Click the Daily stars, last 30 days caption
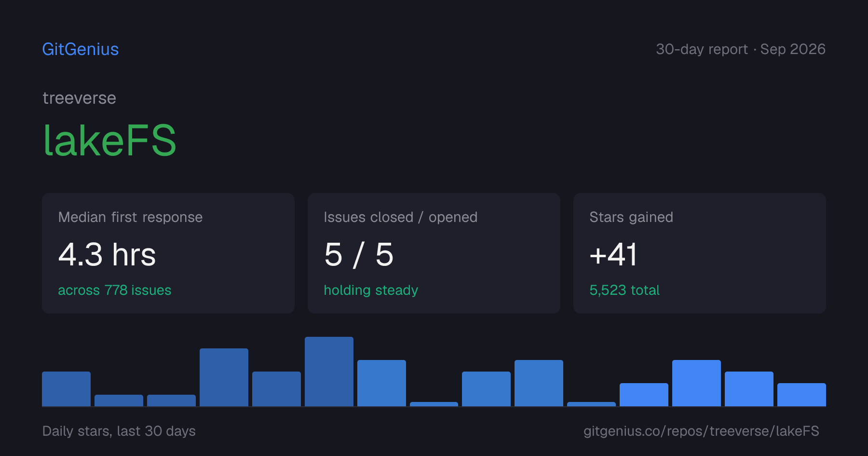This screenshot has width=868, height=456. (x=119, y=431)
